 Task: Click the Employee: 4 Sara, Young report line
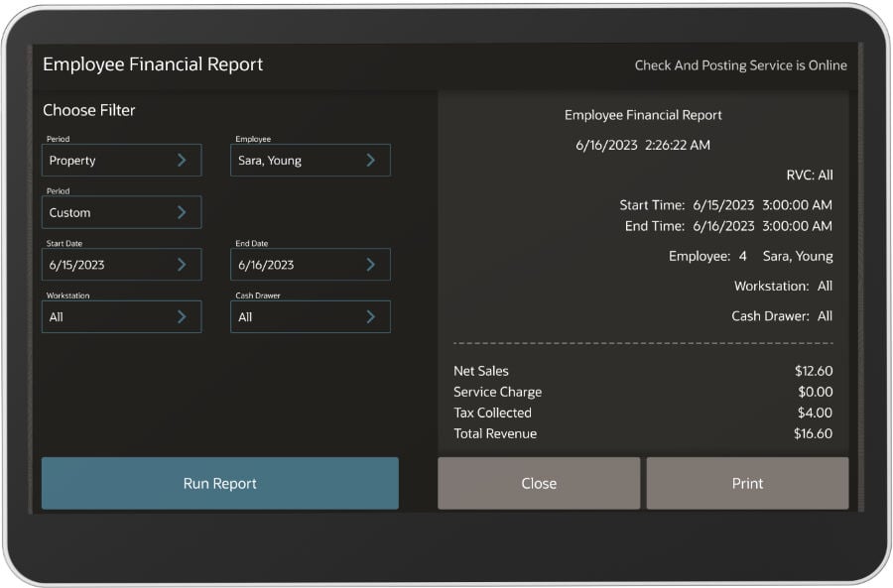tap(751, 256)
